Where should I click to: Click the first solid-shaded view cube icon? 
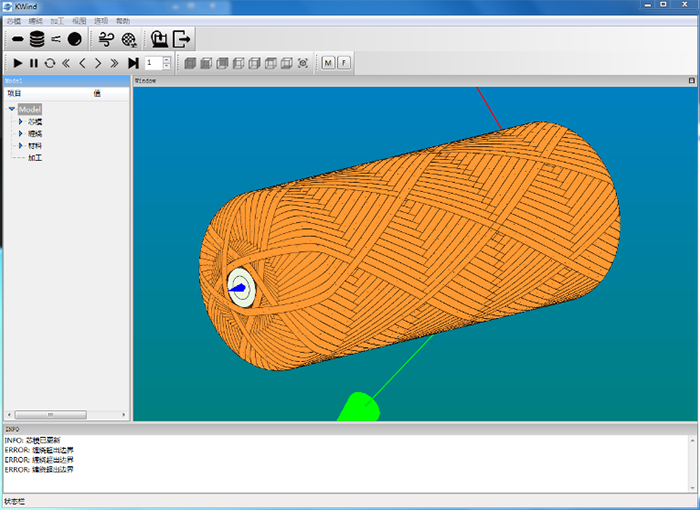(190, 63)
